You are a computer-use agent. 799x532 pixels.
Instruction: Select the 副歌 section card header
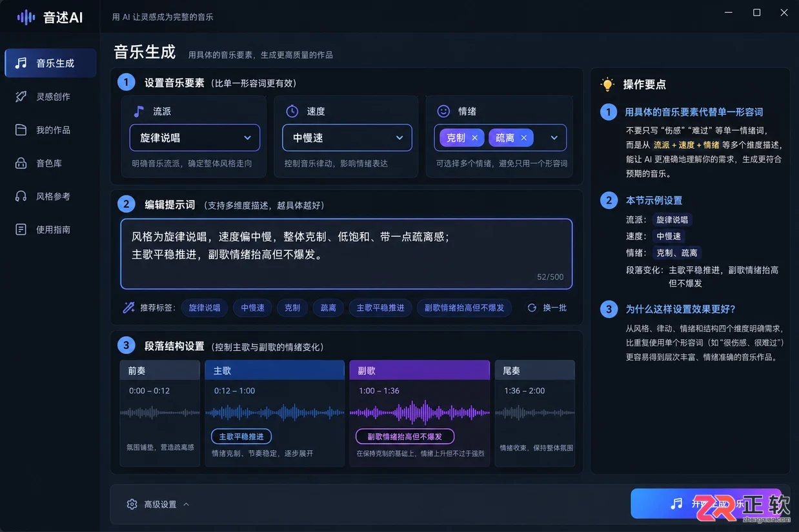pos(420,370)
